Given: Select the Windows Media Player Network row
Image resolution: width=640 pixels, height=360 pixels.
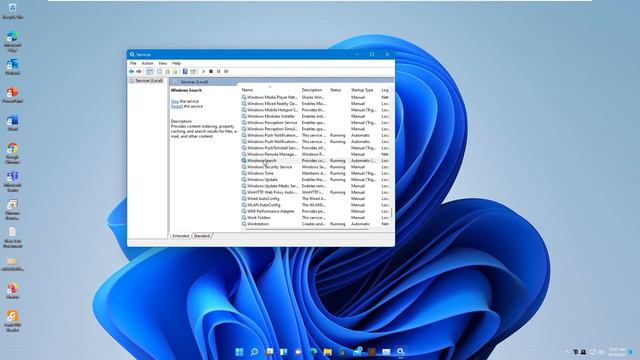Looking at the screenshot, I should coord(315,97).
